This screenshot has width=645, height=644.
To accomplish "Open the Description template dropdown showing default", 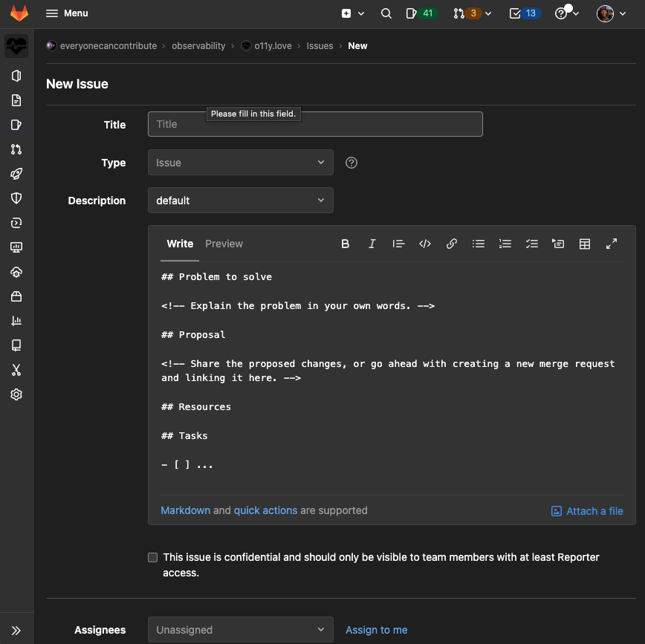I will click(241, 201).
